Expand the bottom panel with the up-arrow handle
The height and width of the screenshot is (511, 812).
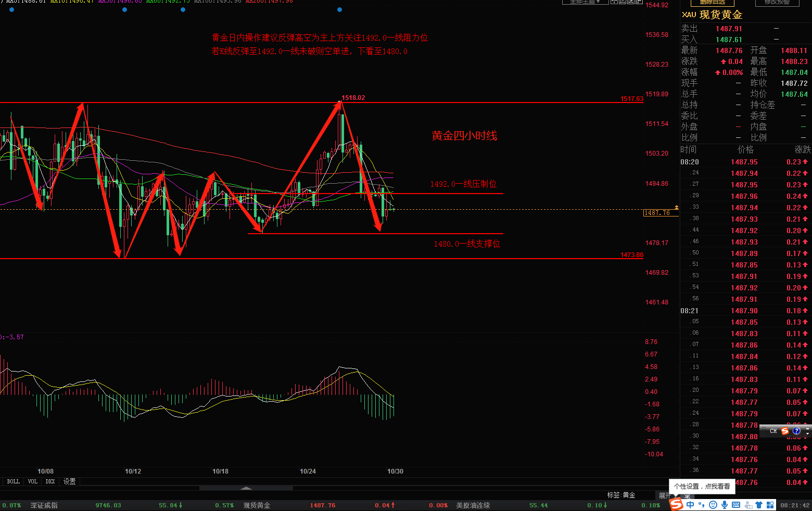point(246,488)
